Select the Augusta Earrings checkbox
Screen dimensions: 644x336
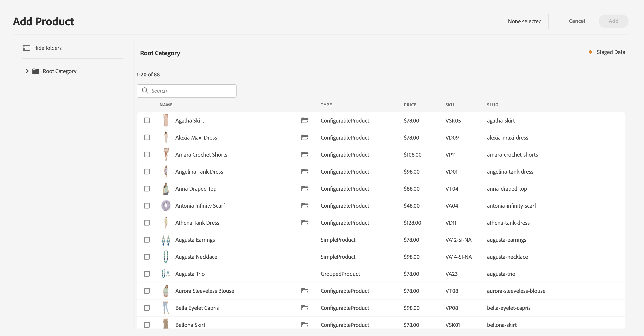pyautogui.click(x=147, y=240)
